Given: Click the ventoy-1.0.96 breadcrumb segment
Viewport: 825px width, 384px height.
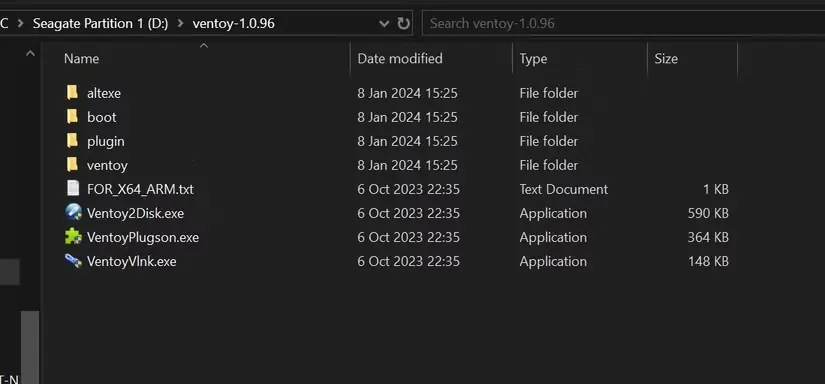Looking at the screenshot, I should [x=234, y=24].
